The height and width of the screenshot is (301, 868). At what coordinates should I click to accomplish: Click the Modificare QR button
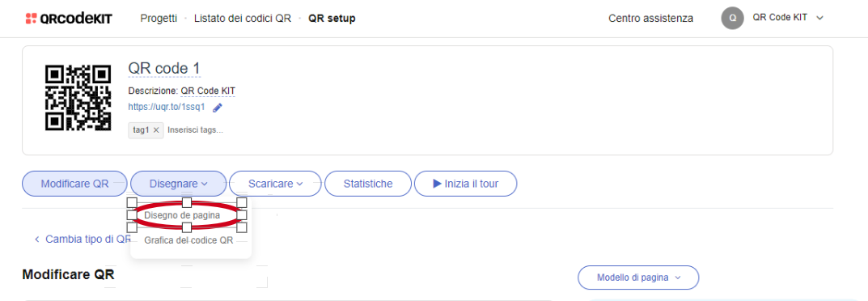click(x=74, y=184)
